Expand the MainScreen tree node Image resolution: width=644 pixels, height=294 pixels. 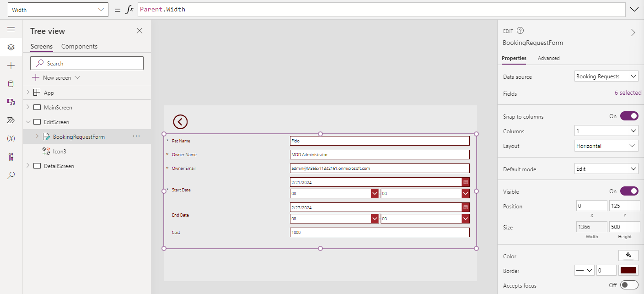(28, 107)
